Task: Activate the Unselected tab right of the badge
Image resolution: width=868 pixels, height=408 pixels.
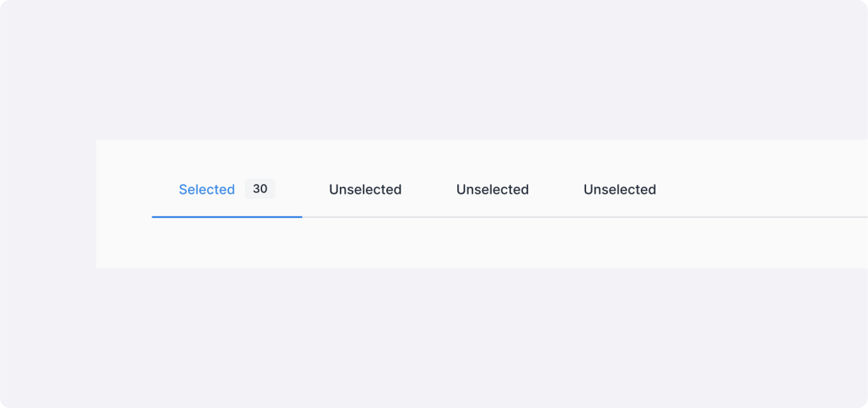Action: tap(365, 190)
